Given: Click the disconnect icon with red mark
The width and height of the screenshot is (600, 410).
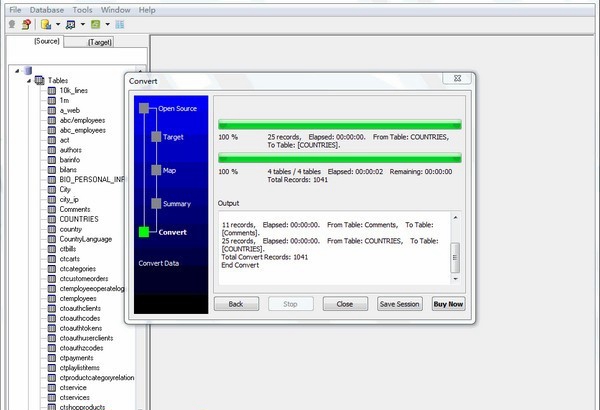Looking at the screenshot, I should click(x=26, y=25).
